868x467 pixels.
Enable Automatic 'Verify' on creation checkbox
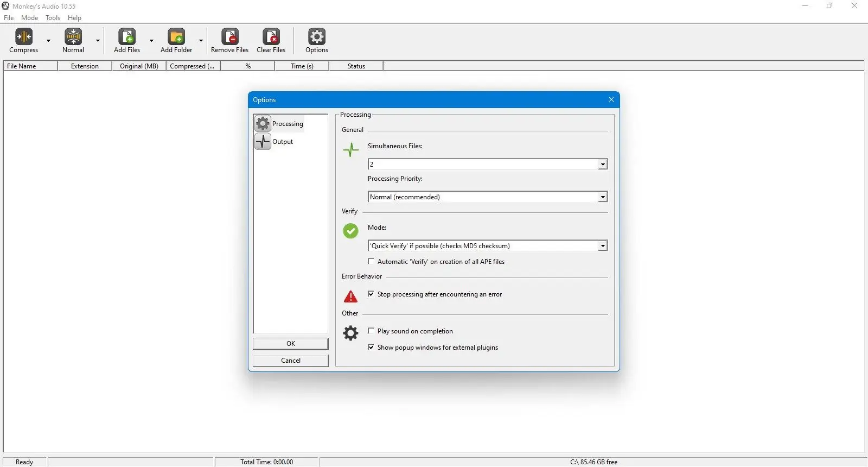coord(371,262)
